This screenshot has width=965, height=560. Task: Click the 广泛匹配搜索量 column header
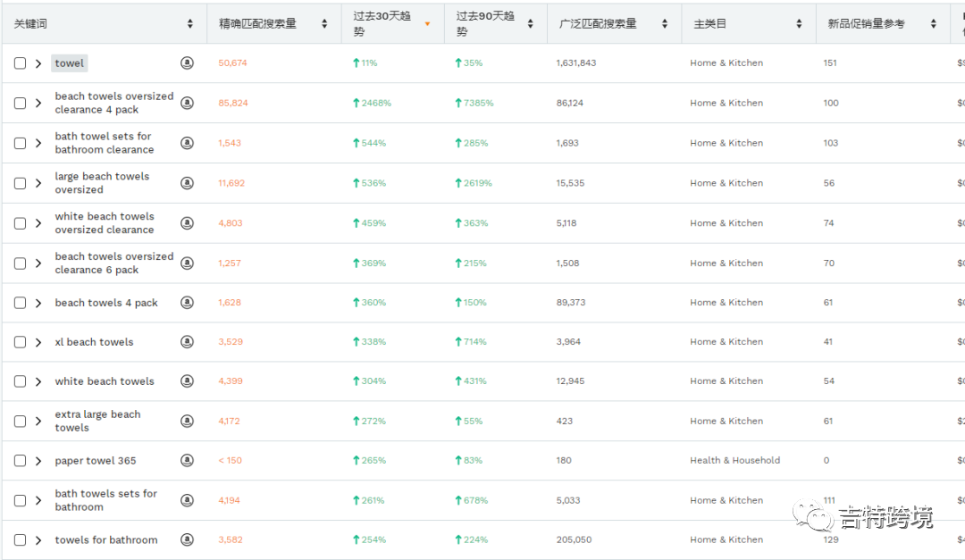click(x=614, y=23)
